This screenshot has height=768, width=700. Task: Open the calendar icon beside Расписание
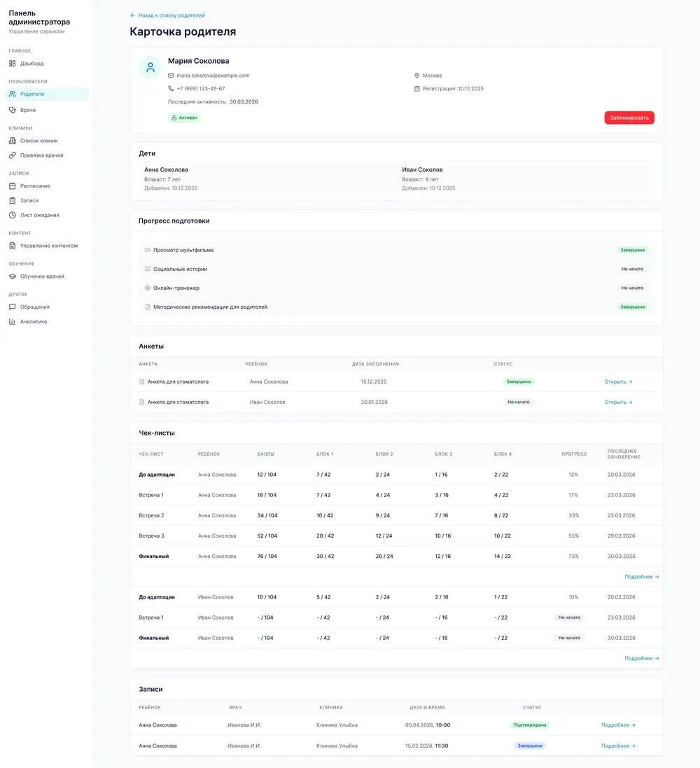tap(12, 186)
